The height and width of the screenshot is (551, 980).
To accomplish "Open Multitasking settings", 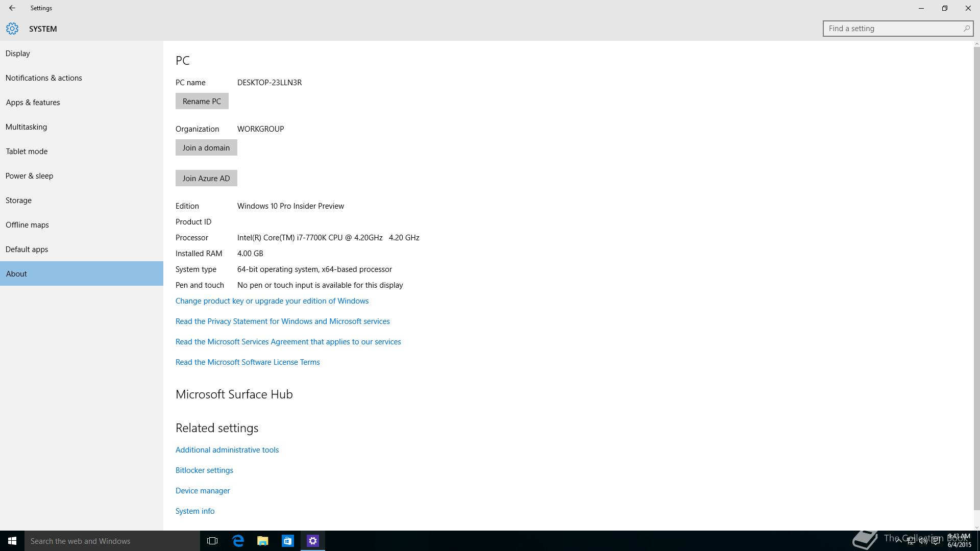I will 82,127.
